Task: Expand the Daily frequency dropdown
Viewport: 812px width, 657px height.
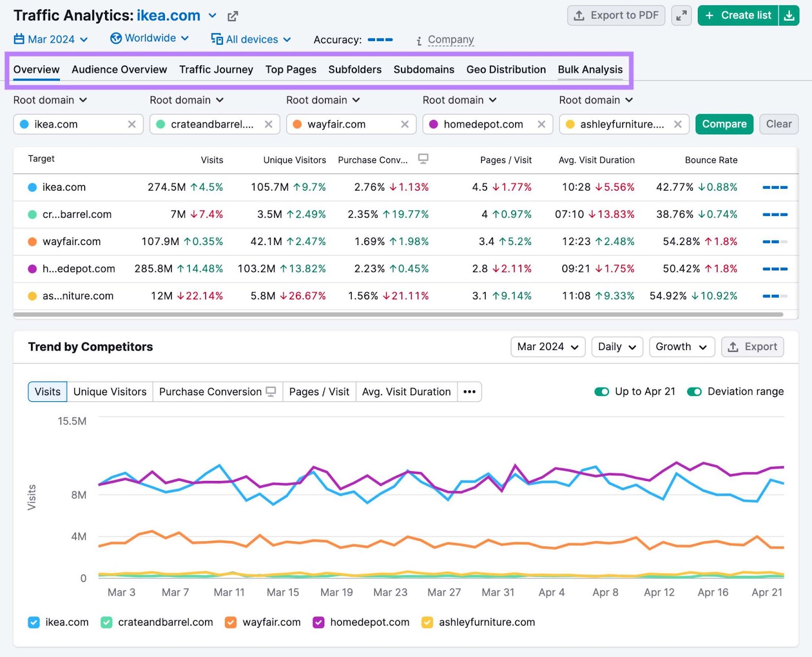Action: click(x=617, y=347)
